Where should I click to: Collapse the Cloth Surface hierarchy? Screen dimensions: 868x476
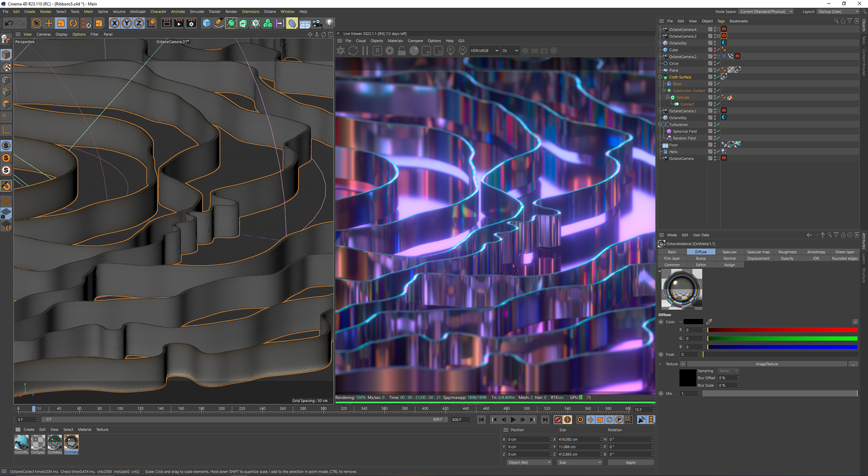(660, 77)
